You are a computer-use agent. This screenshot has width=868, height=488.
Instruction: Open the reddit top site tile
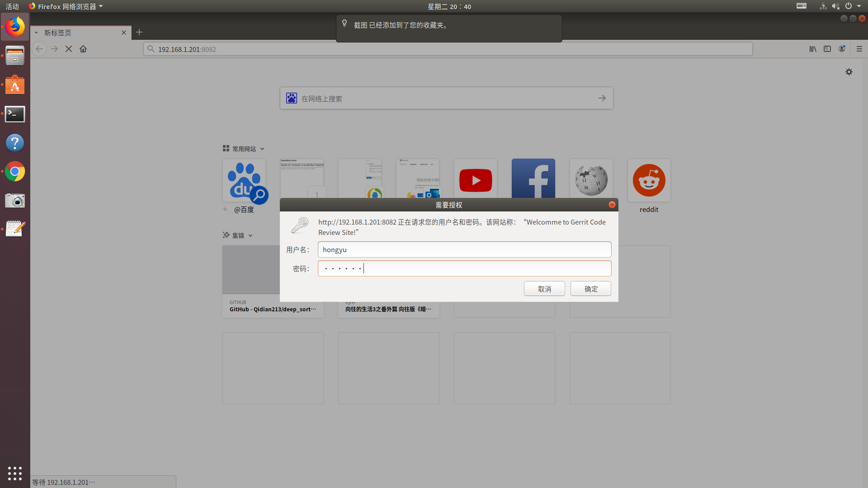coord(649,180)
